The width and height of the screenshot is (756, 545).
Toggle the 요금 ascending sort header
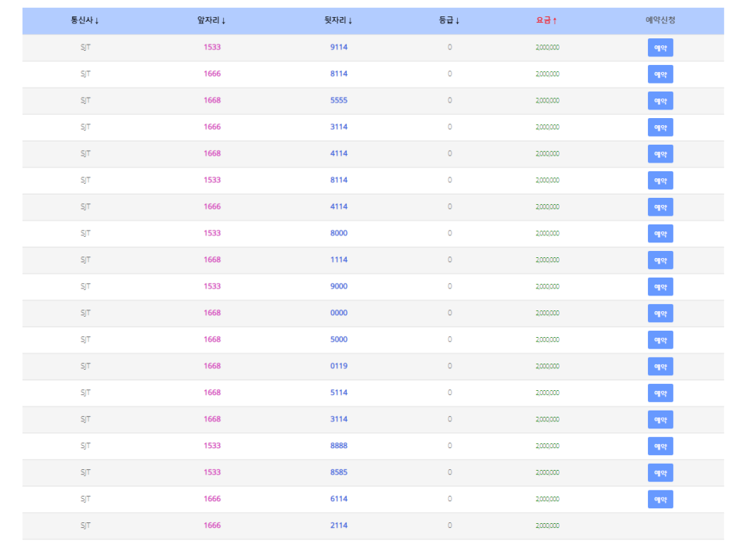coord(547,20)
